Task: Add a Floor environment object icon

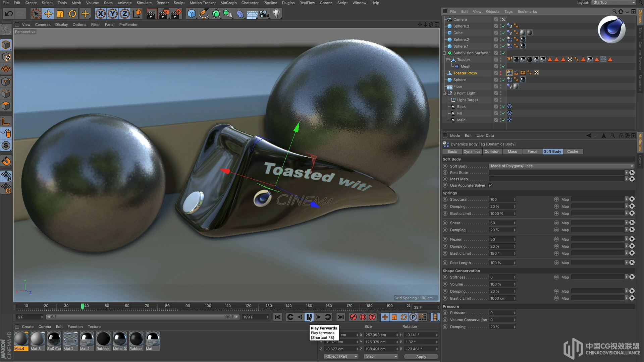Action: pos(252,14)
